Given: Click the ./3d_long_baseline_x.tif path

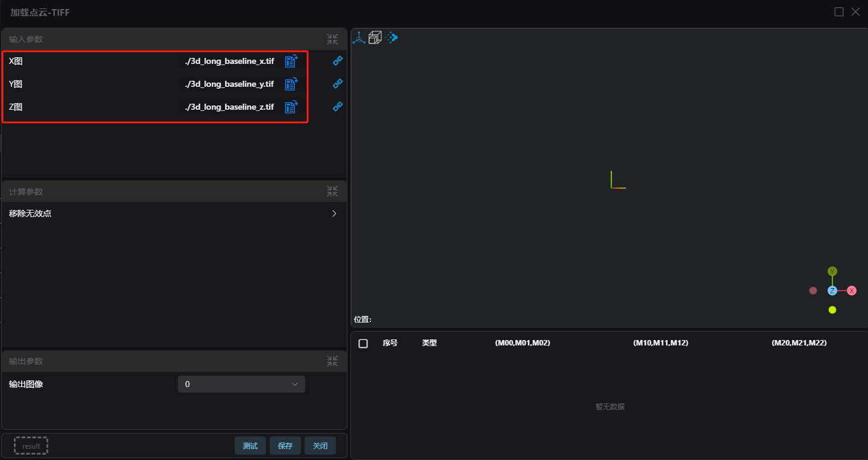Looking at the screenshot, I should click(229, 61).
